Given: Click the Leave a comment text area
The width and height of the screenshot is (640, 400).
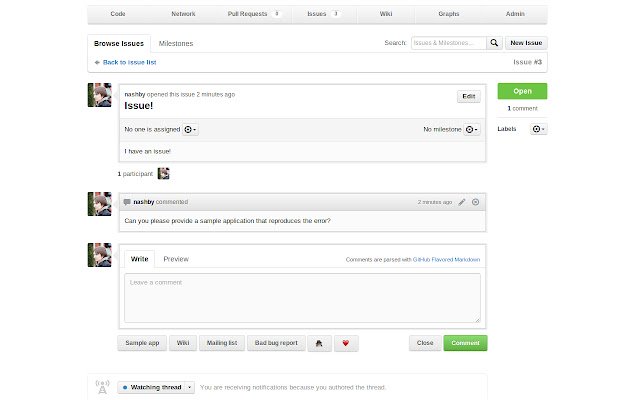Looking at the screenshot, I should [x=302, y=298].
